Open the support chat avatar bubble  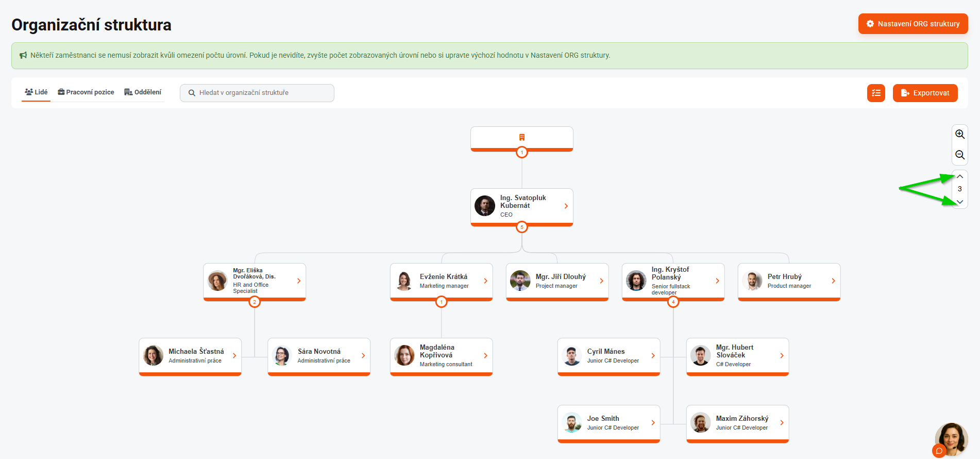coord(951,439)
